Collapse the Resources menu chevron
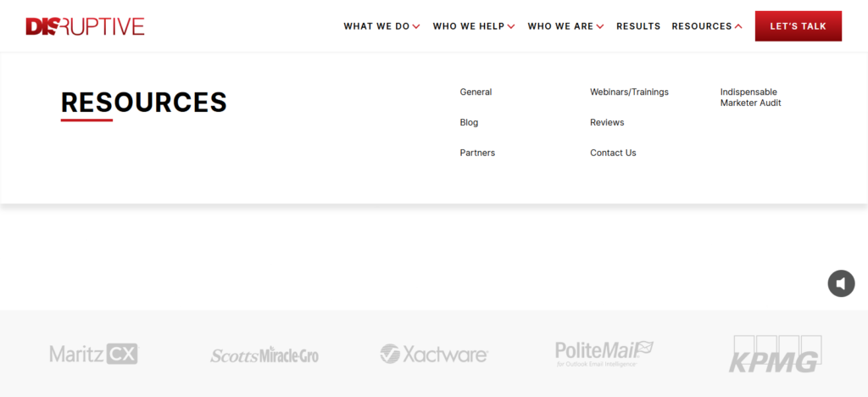The width and height of the screenshot is (868, 397). (738, 26)
